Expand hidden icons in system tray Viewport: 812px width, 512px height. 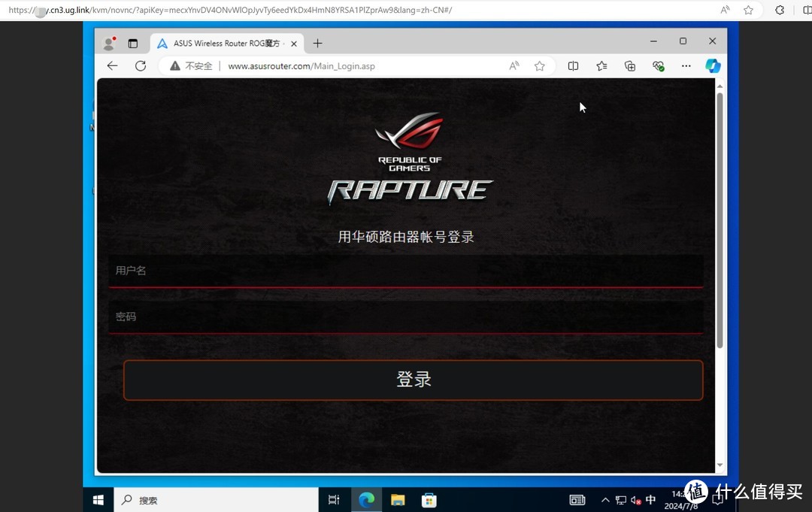point(605,499)
